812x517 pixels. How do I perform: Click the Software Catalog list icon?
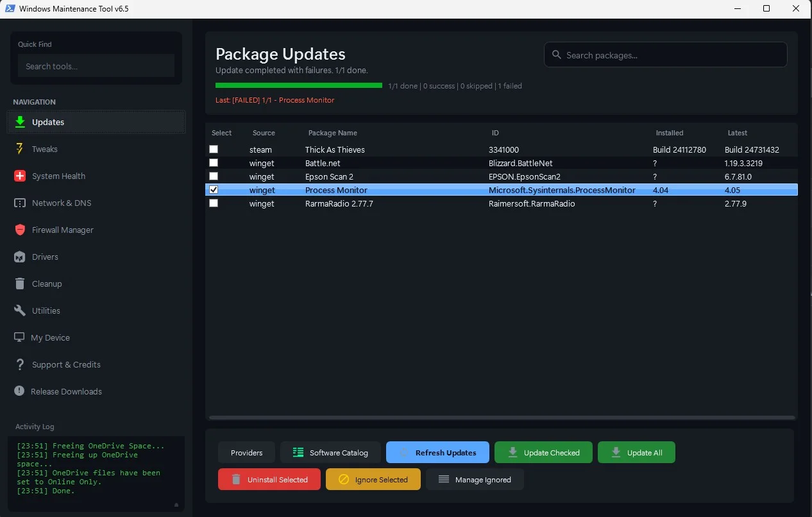click(298, 452)
